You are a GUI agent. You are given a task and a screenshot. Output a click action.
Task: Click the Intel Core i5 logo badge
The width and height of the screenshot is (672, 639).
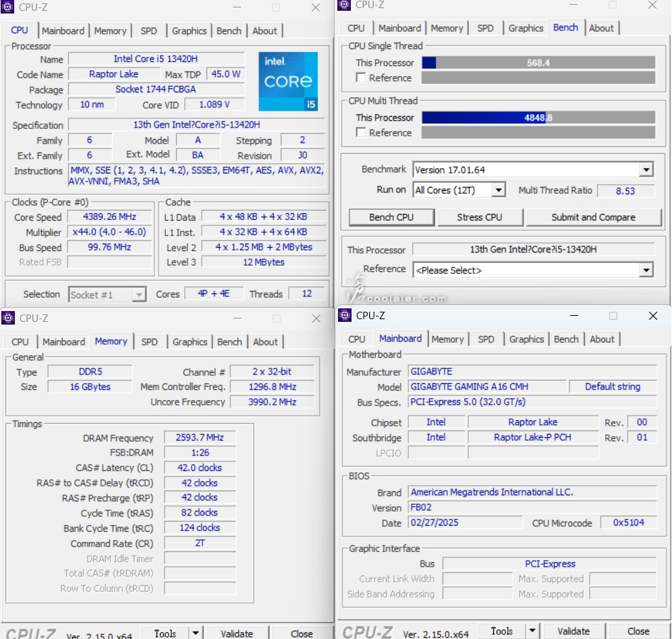pyautogui.click(x=288, y=82)
